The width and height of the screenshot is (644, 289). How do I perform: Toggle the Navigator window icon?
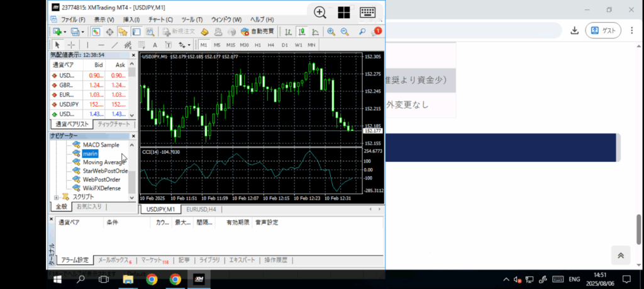pyautogui.click(x=123, y=31)
